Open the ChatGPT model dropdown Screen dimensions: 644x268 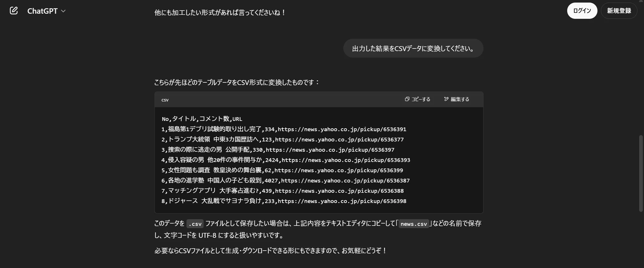click(x=46, y=11)
